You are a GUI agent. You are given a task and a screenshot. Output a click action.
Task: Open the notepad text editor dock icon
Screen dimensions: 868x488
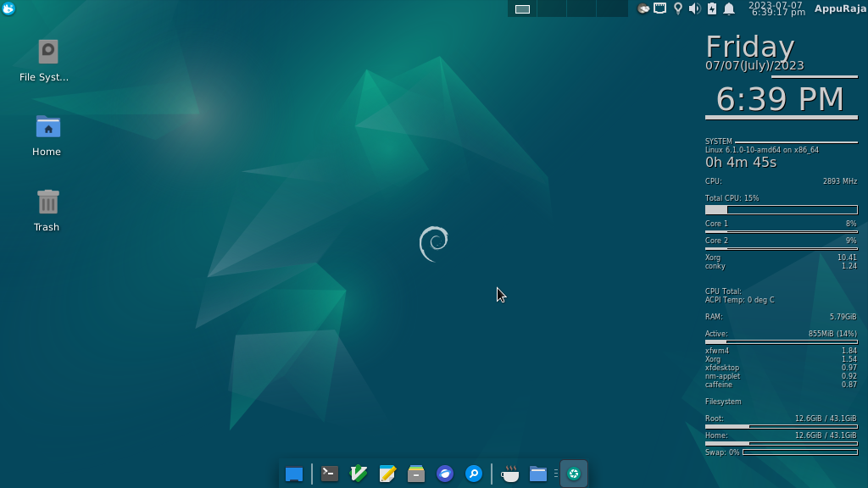(x=387, y=474)
